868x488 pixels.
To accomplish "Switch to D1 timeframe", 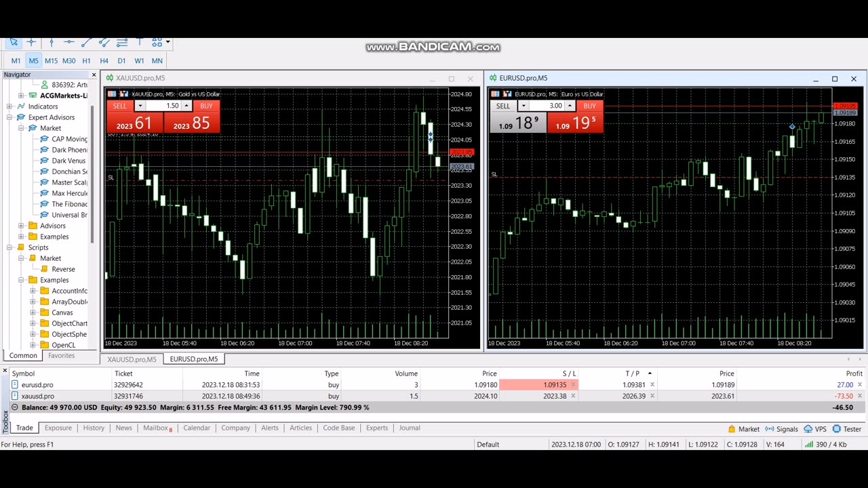I will pos(121,61).
